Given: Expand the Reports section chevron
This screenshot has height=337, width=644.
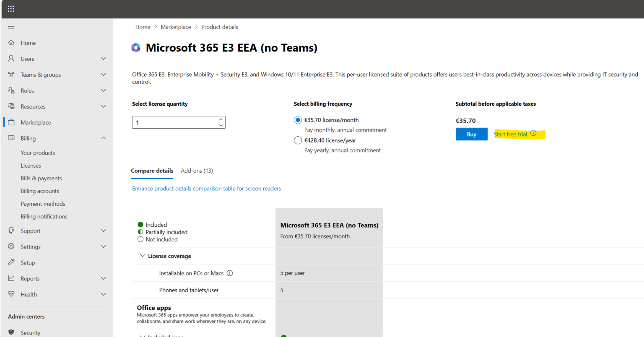Looking at the screenshot, I should pyautogui.click(x=103, y=278).
